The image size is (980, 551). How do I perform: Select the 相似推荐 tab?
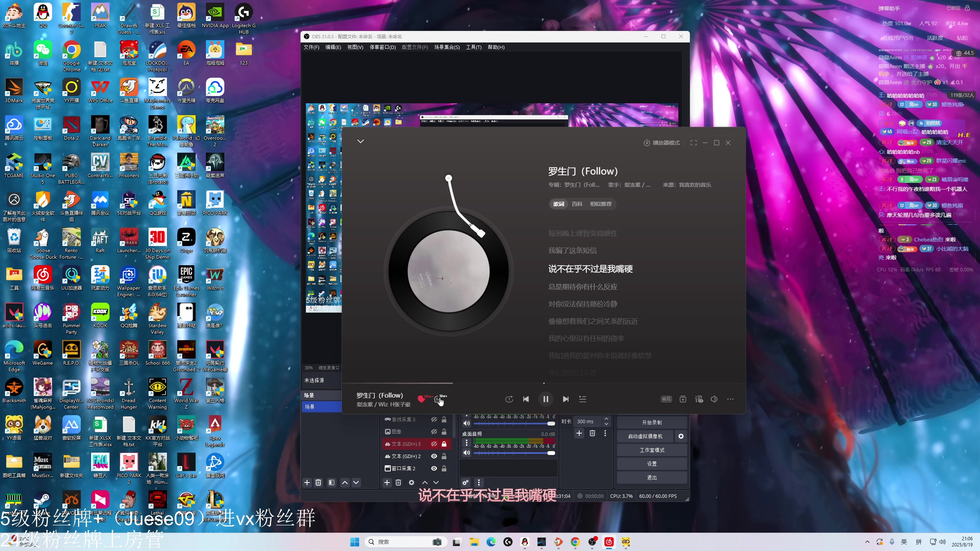[x=601, y=204]
